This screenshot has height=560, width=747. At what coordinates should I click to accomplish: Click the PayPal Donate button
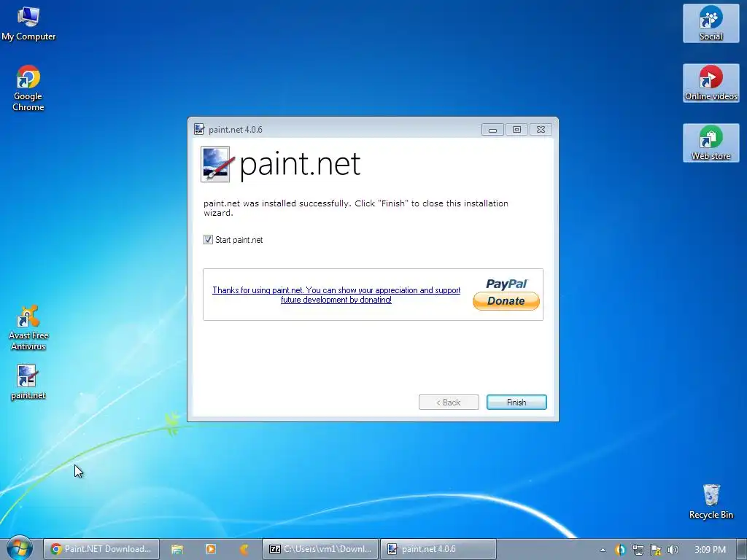pos(506,300)
